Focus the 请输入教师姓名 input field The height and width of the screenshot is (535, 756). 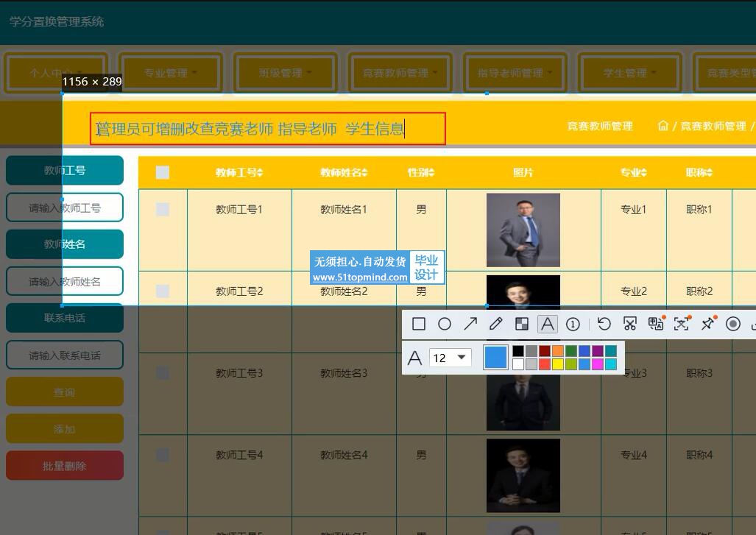(65, 281)
